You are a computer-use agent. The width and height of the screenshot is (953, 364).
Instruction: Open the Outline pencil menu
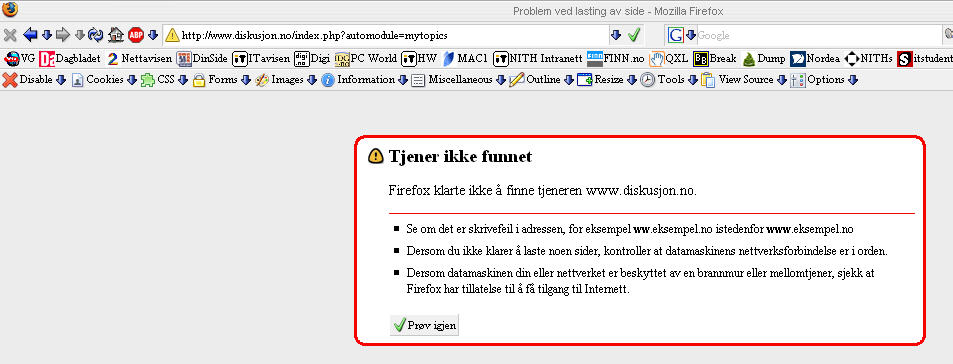click(x=535, y=80)
